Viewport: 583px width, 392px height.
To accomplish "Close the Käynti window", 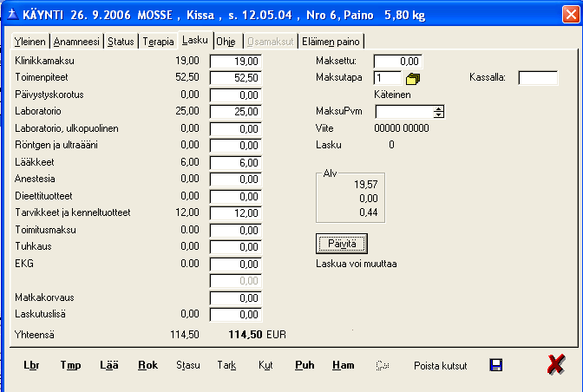I will coord(570,15).
